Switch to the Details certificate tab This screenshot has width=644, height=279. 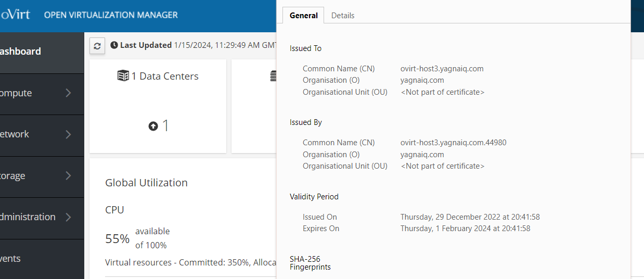tap(343, 16)
